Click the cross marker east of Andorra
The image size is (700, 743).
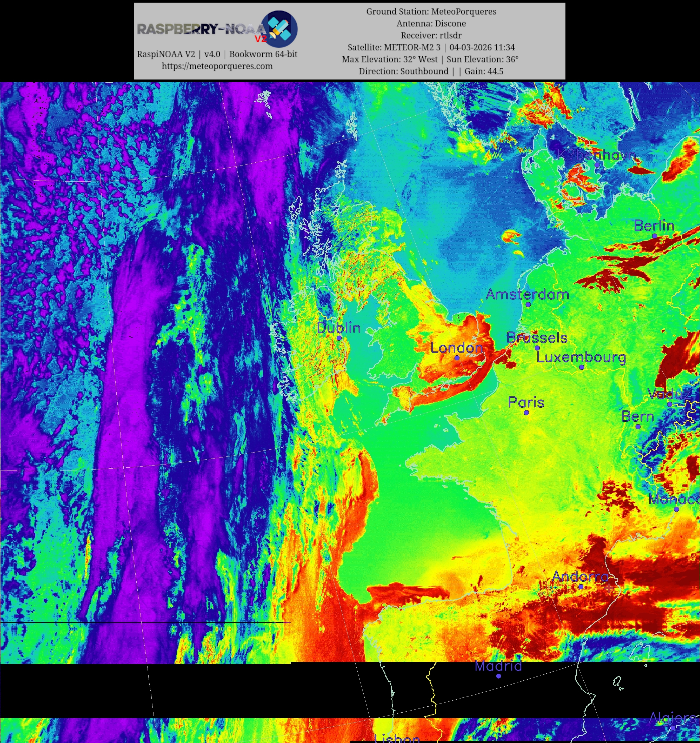tap(609, 588)
